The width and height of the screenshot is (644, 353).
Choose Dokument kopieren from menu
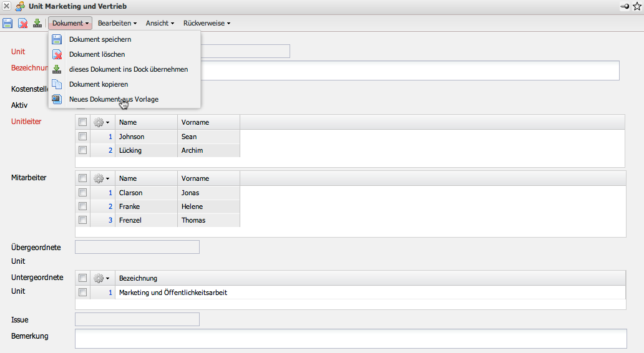tap(99, 84)
